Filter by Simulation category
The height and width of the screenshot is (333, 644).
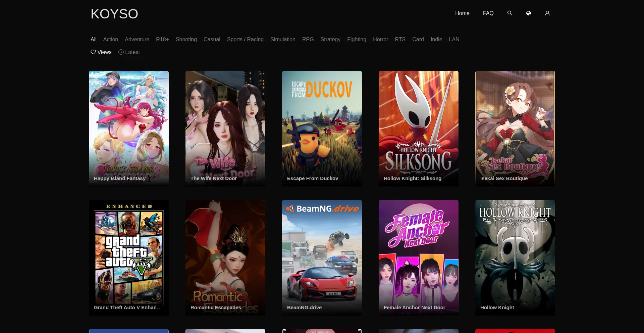pyautogui.click(x=283, y=39)
